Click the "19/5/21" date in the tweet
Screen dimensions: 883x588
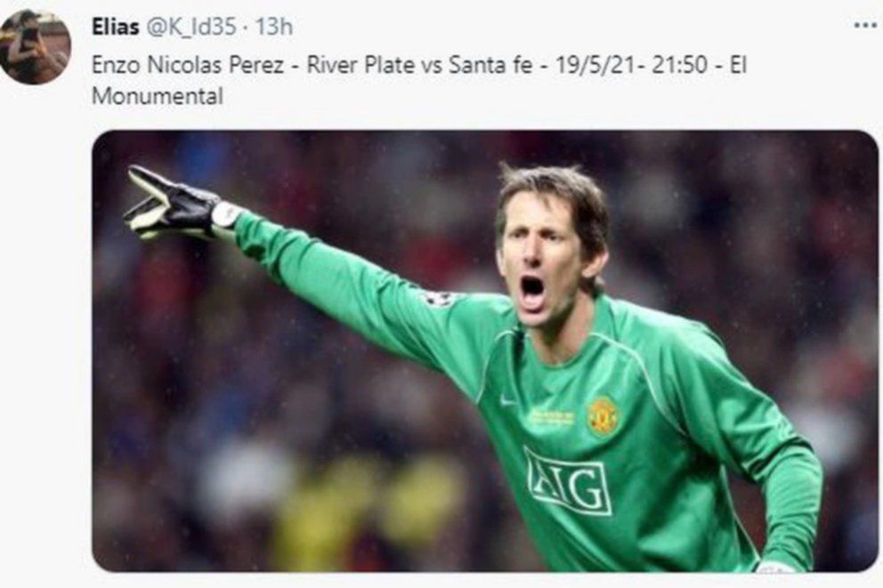(x=596, y=65)
